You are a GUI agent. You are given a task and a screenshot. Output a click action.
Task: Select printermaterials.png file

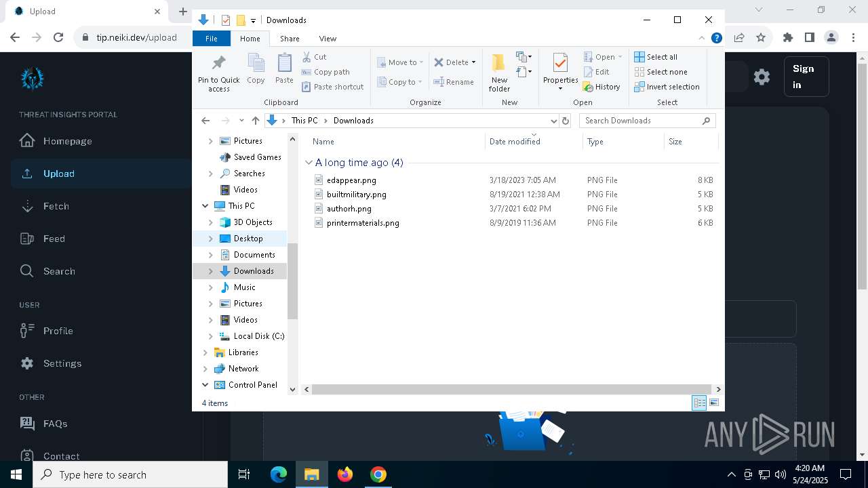tap(363, 223)
